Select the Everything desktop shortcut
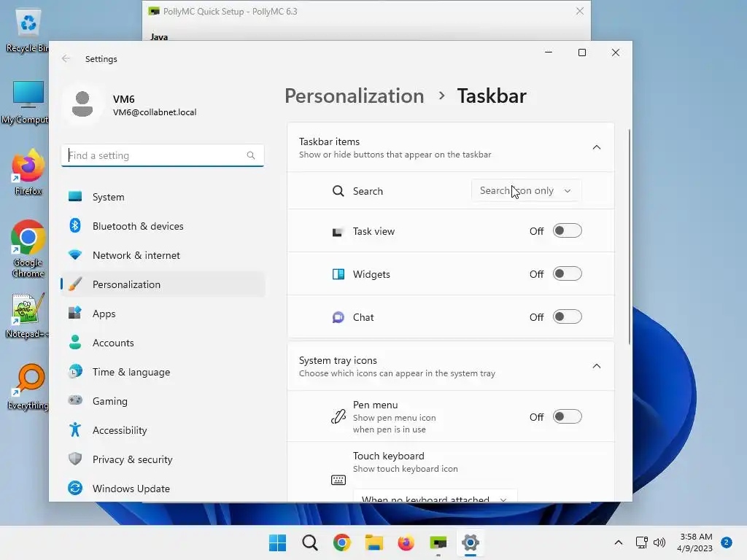The width and height of the screenshot is (747, 560). [28, 386]
